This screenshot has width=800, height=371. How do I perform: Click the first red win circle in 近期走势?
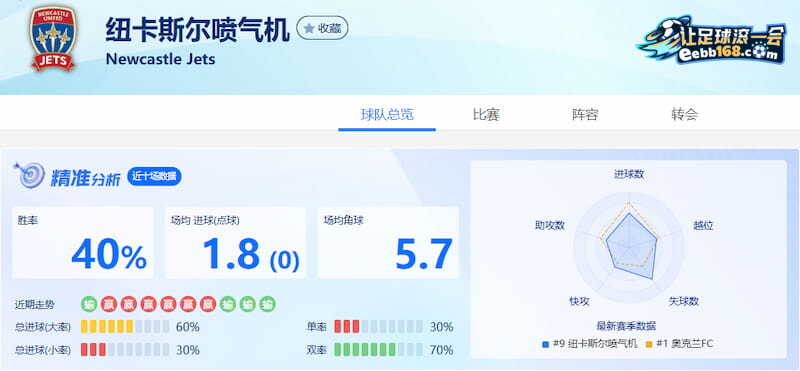[109, 304]
